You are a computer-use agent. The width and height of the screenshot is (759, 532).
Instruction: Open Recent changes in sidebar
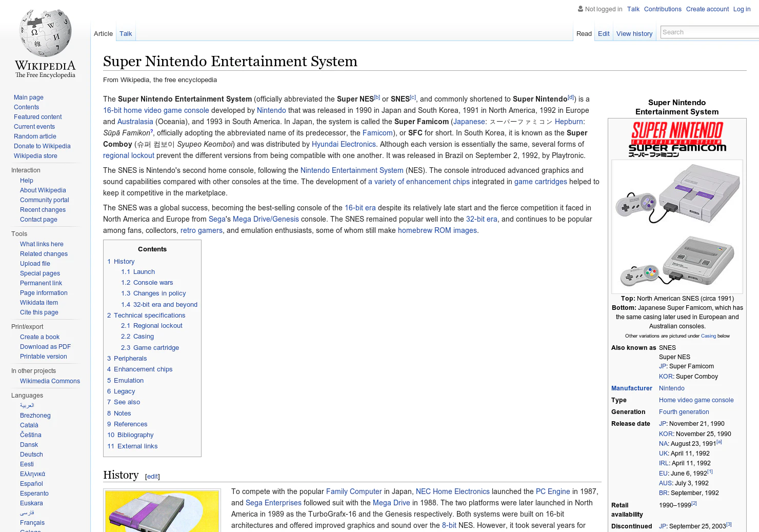coord(43,210)
